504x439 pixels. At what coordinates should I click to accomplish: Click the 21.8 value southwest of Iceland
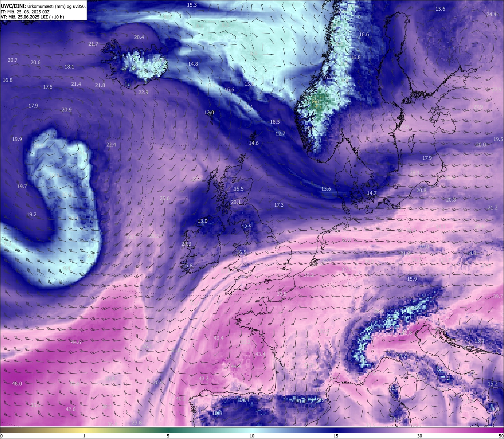point(100,85)
